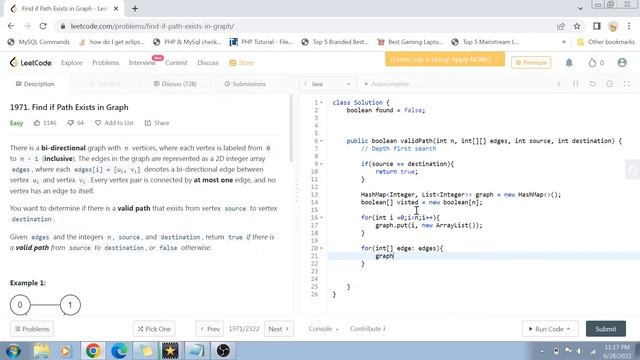Image resolution: width=640 pixels, height=360 pixels.
Task: Open Discuss menu item
Action: pos(208,62)
